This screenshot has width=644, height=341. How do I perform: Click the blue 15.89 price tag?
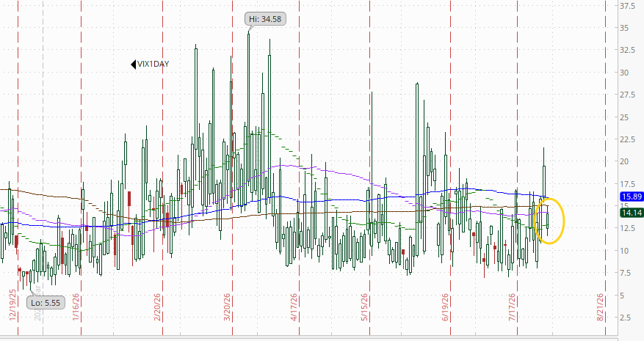(632, 197)
